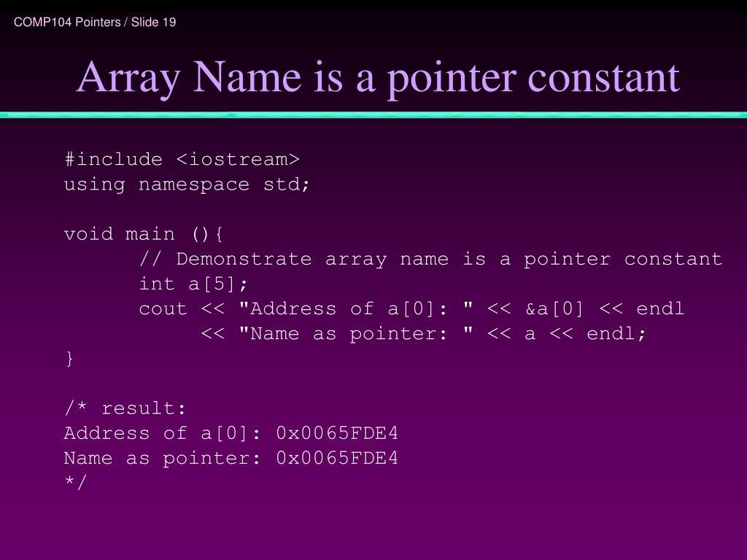The width and height of the screenshot is (747, 560).
Task: Click the cout line with 'Address of a[0]: '
Action: click(x=411, y=309)
